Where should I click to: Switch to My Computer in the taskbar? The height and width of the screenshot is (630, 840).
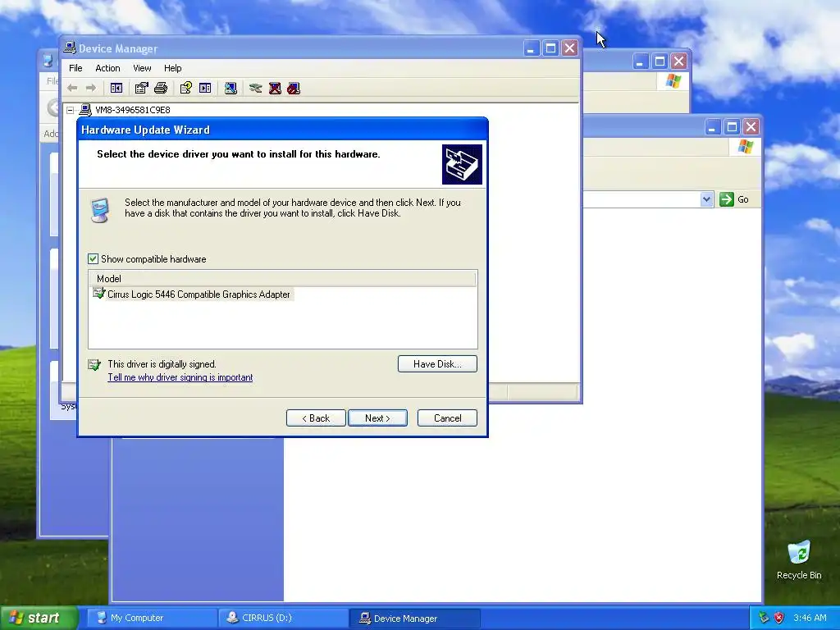pos(152,618)
